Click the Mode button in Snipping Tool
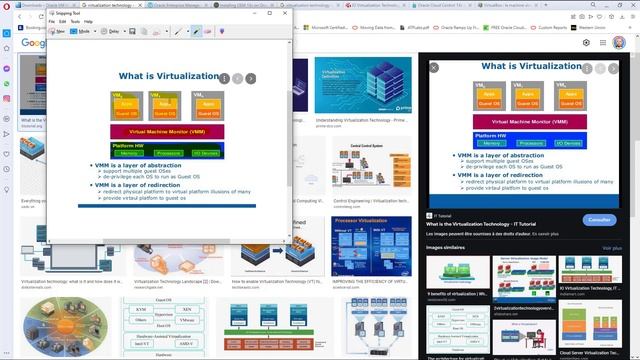 coord(80,31)
